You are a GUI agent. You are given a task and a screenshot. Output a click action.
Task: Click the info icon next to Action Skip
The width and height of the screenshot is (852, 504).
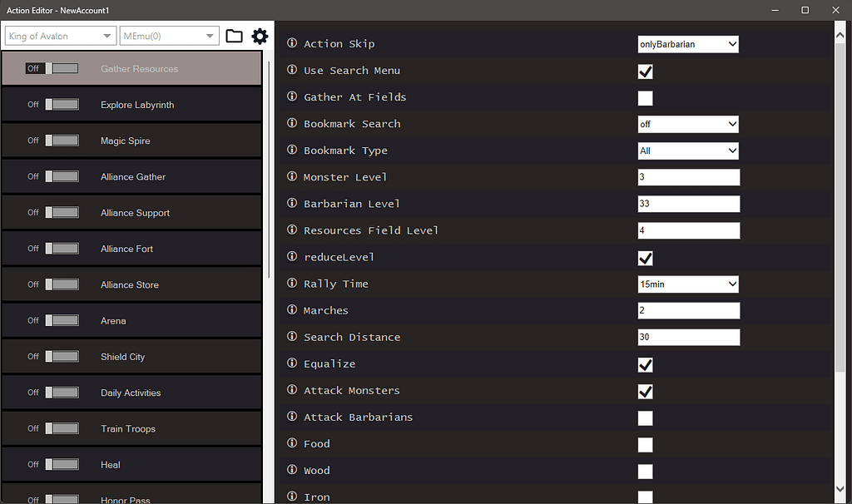coord(290,44)
